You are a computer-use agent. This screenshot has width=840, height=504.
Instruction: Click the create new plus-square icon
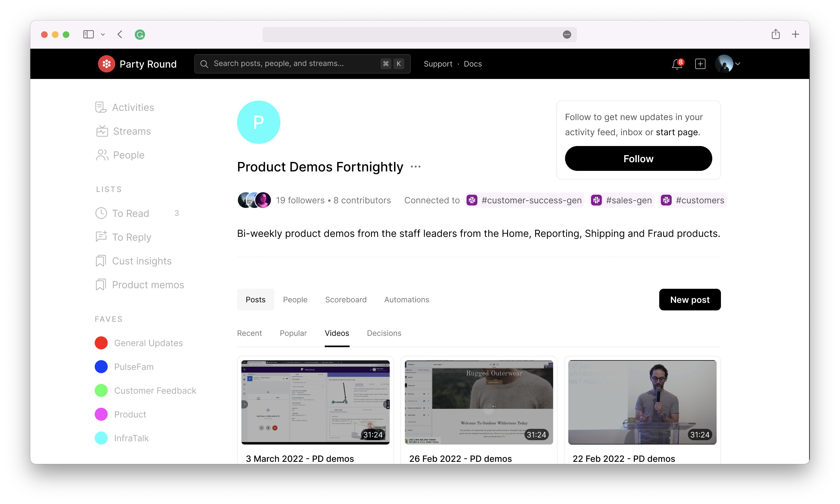point(700,64)
